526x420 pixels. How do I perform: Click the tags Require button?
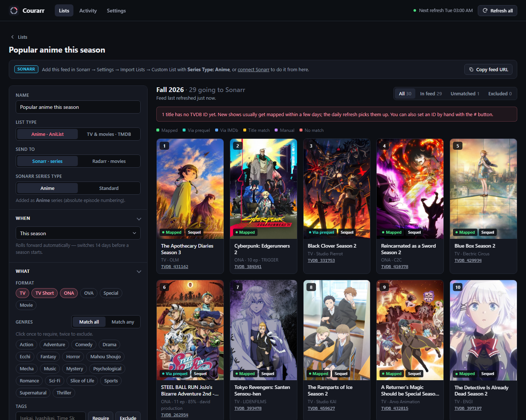tap(100, 417)
